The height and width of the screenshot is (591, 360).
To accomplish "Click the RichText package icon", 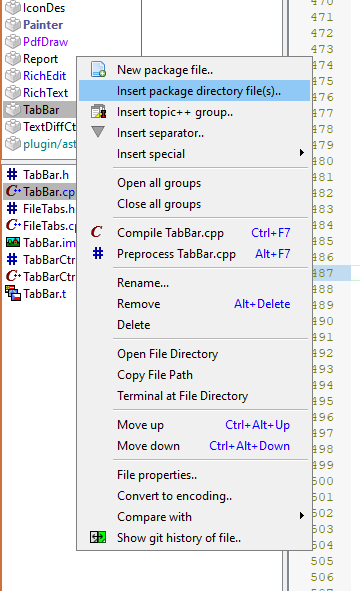I will [x=13, y=92].
